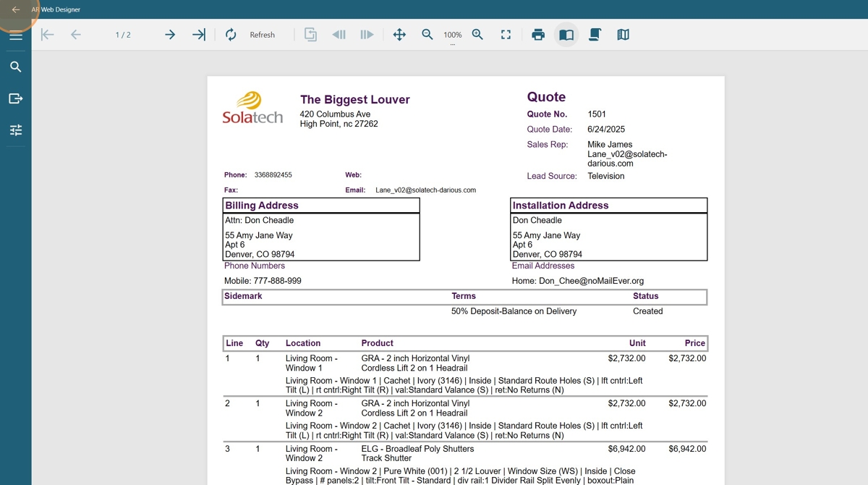Open the 100% zoom level dropdown
This screenshot has width=868, height=485.
[453, 36]
